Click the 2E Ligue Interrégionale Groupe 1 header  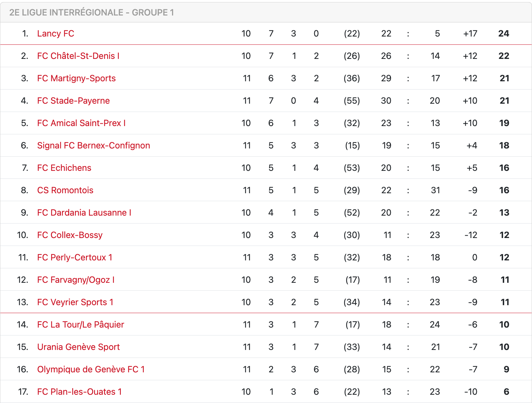coord(92,12)
